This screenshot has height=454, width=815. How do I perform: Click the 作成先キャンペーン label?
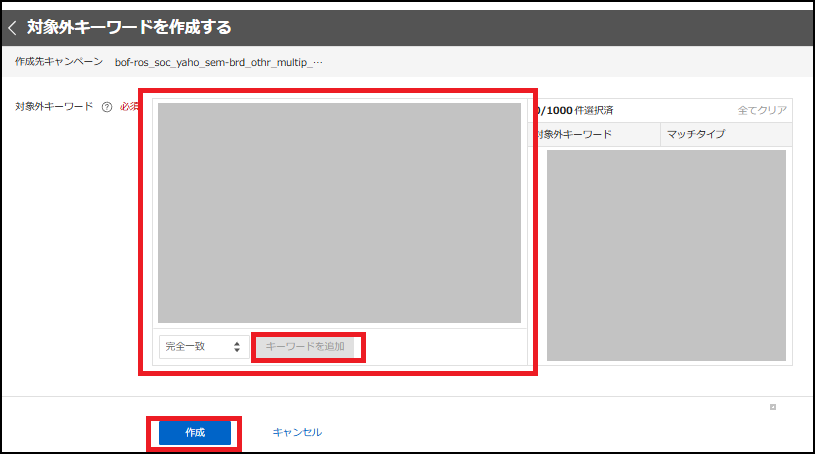point(58,62)
